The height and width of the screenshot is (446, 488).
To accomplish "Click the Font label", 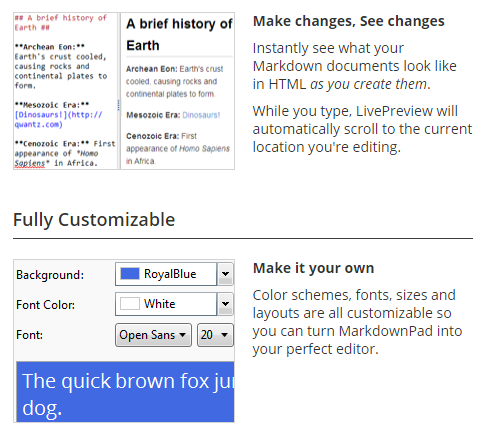I will 29,335.
